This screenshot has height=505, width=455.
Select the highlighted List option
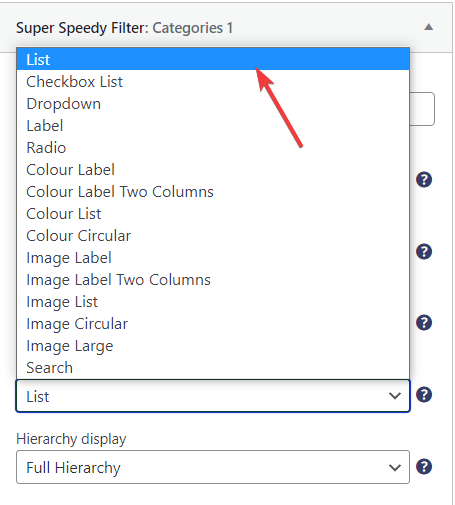point(213,59)
